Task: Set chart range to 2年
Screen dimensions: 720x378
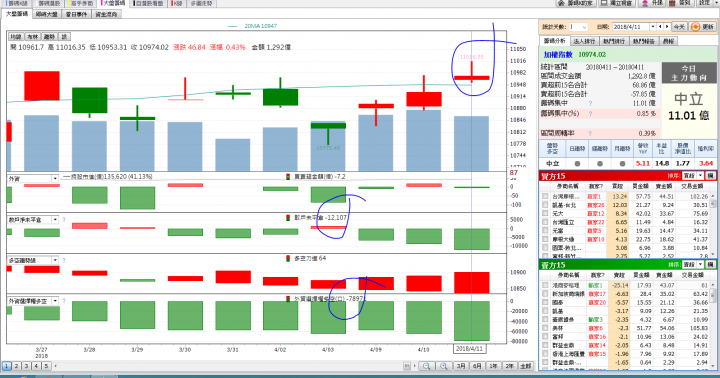Action: click(x=509, y=366)
